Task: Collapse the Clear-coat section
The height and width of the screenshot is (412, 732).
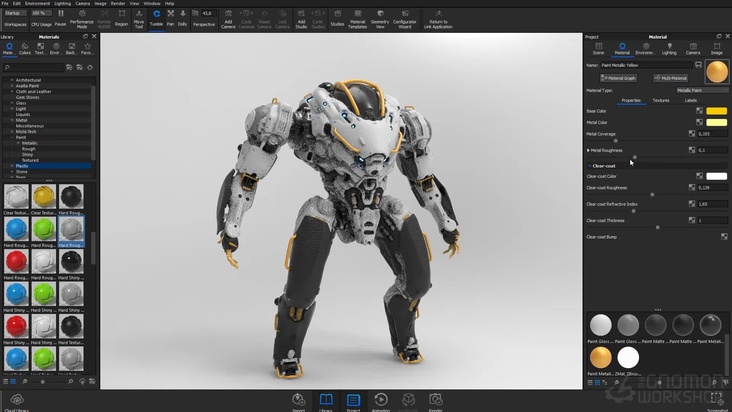Action: [x=590, y=166]
